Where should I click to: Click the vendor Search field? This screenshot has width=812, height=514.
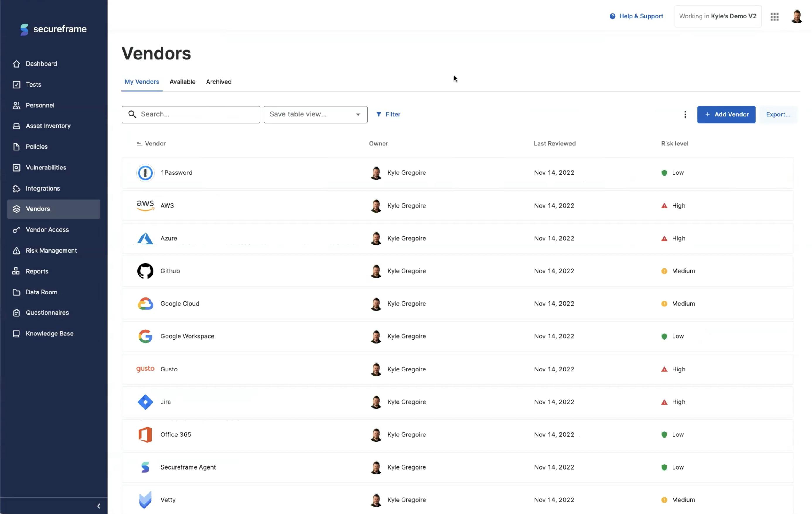click(190, 115)
